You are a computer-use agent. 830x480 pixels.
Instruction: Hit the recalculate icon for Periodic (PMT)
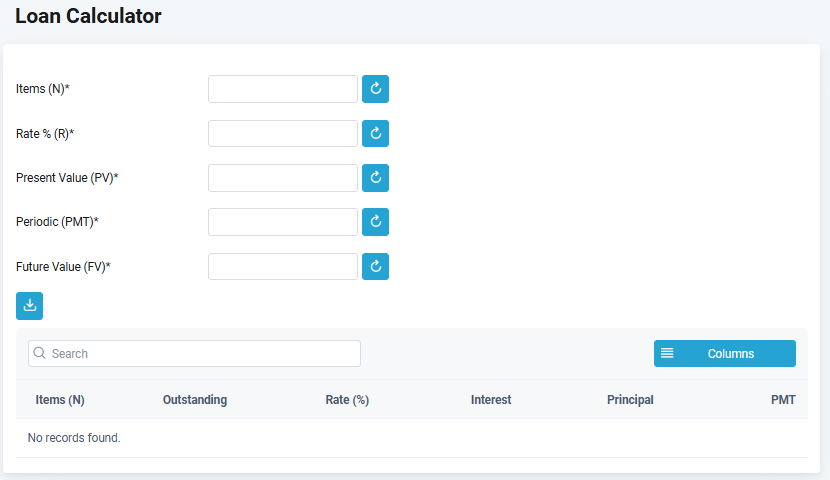click(x=375, y=222)
